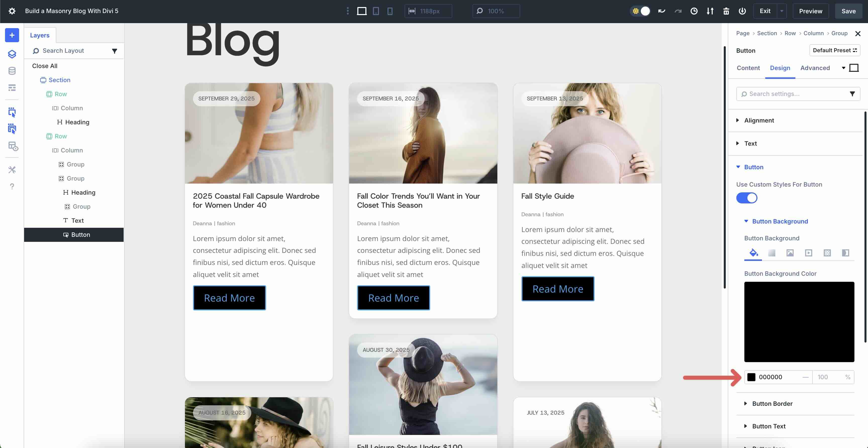
Task: Switch to the Advanced tab
Action: click(x=815, y=68)
